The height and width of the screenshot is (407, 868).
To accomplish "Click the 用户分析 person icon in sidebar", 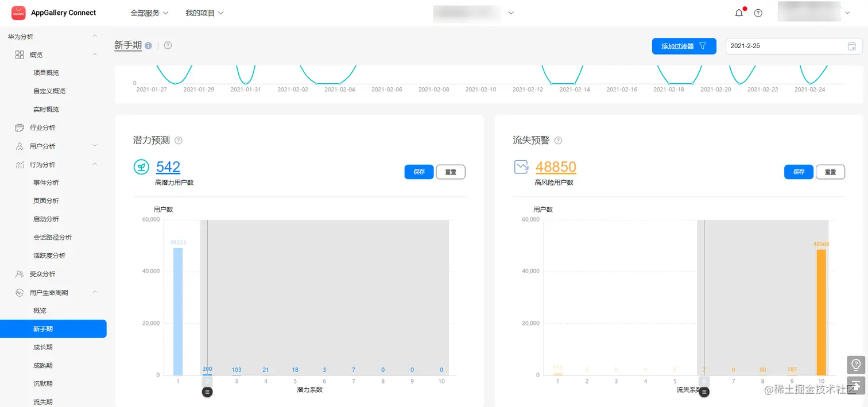I will coord(20,146).
